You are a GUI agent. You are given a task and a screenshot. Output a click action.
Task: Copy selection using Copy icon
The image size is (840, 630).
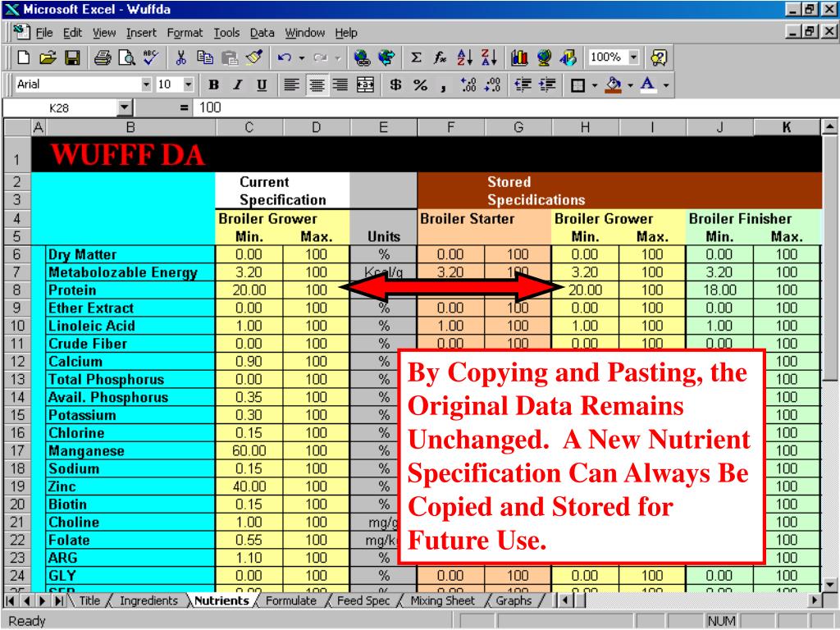(x=205, y=57)
